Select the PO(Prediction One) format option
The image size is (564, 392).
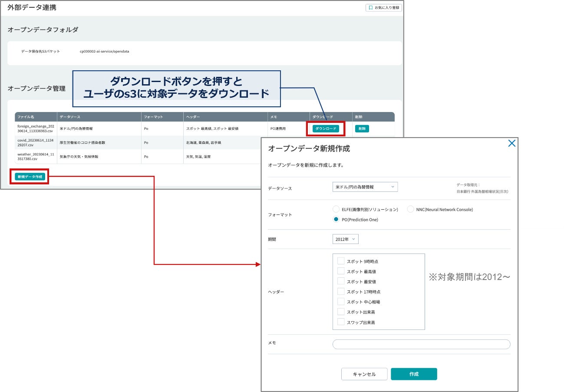(336, 220)
